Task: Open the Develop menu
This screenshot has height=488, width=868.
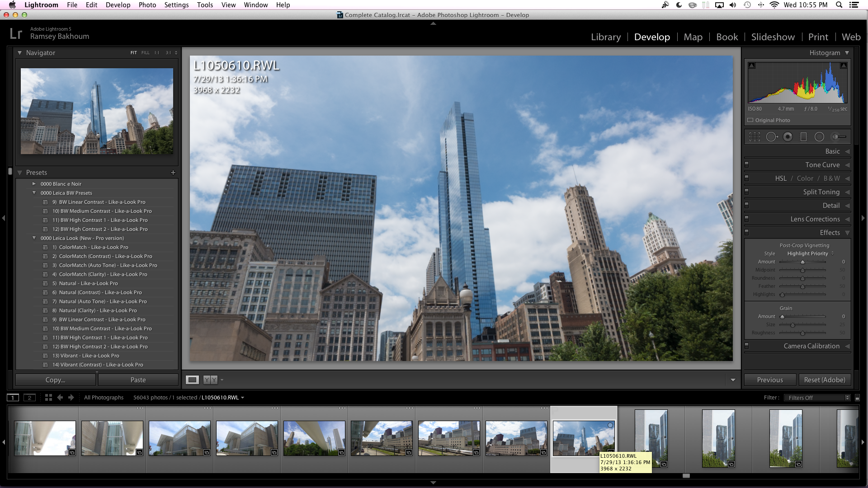Action: click(118, 5)
